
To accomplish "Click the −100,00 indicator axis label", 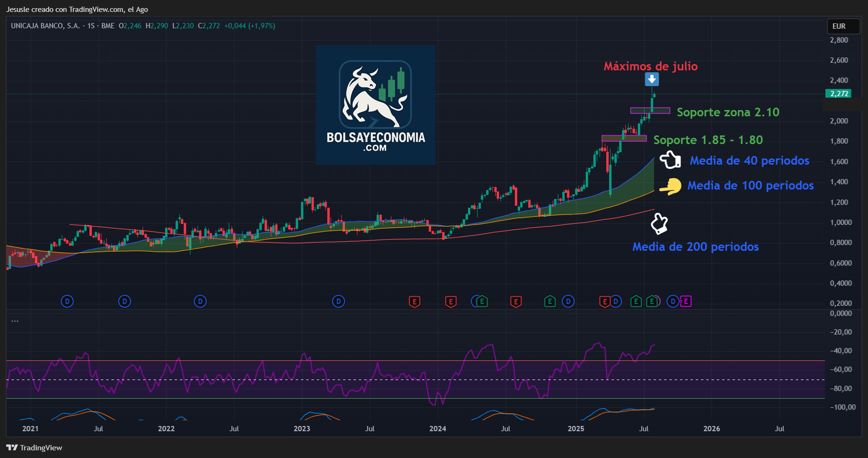I will [x=843, y=407].
